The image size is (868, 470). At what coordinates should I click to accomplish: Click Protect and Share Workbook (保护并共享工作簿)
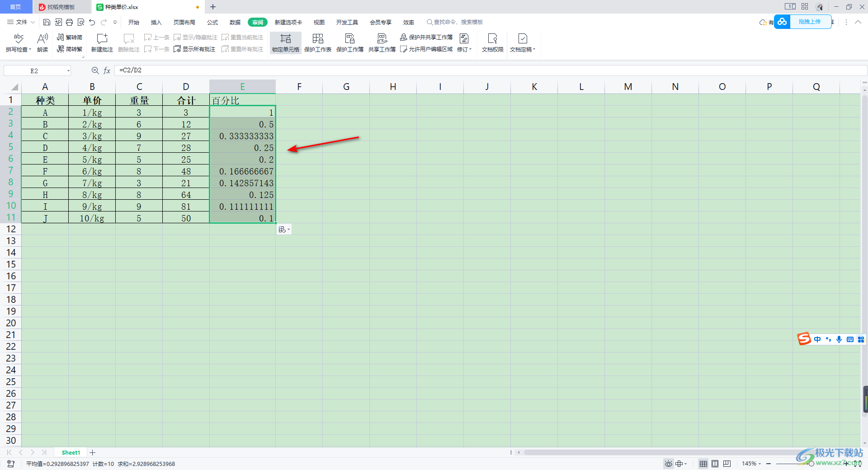click(x=426, y=37)
